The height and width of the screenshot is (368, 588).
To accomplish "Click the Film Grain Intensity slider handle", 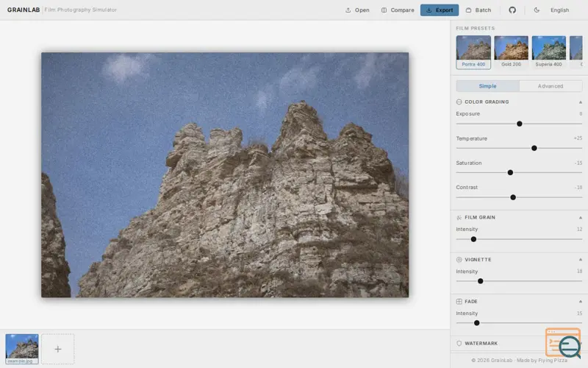I will (473, 239).
